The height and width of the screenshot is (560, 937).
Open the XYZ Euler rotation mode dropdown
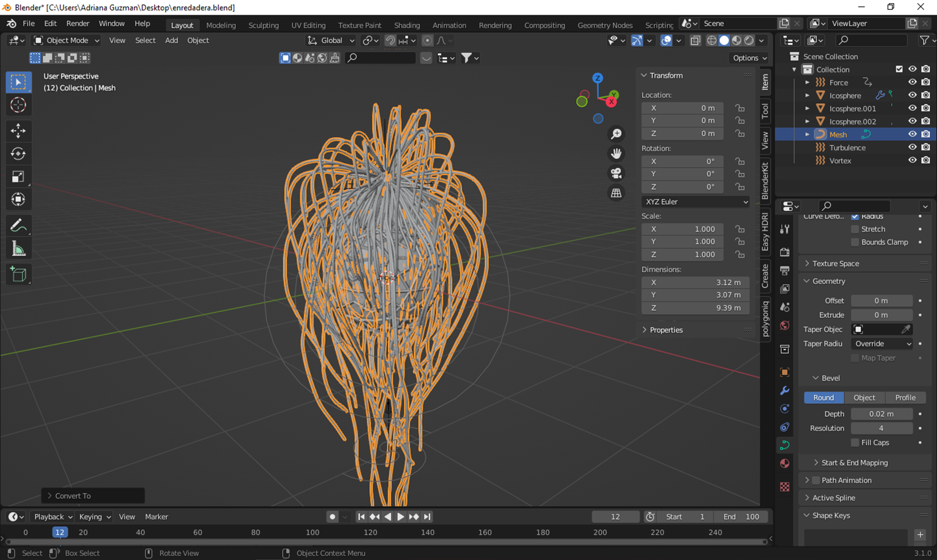(695, 202)
